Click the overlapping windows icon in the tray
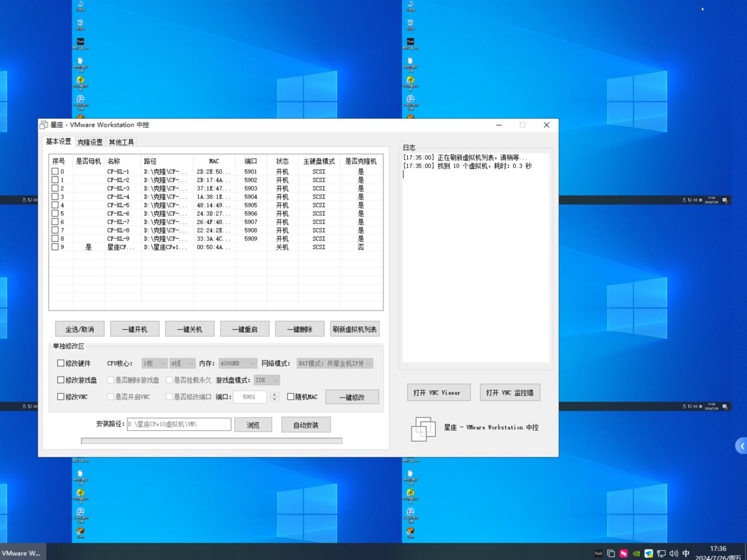Screen dimensions: 747x560 point(611,553)
